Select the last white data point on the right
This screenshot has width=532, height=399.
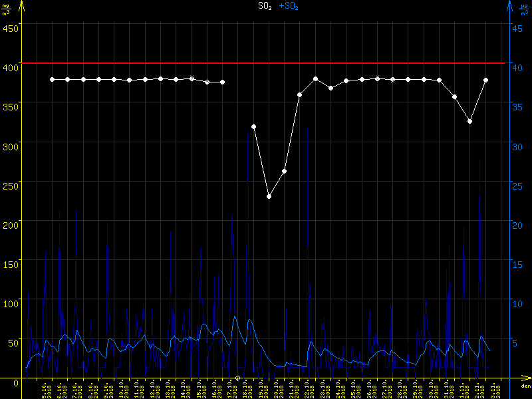[x=486, y=80]
